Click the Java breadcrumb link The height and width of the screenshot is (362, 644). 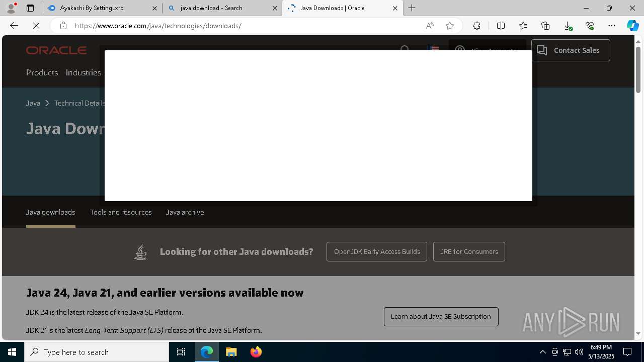point(33,103)
